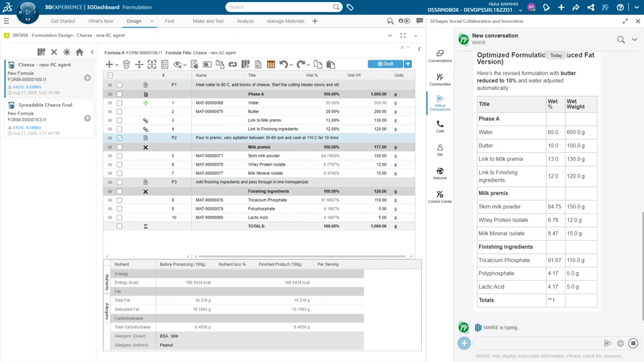Add a new dashboard tab with plus

315,21
